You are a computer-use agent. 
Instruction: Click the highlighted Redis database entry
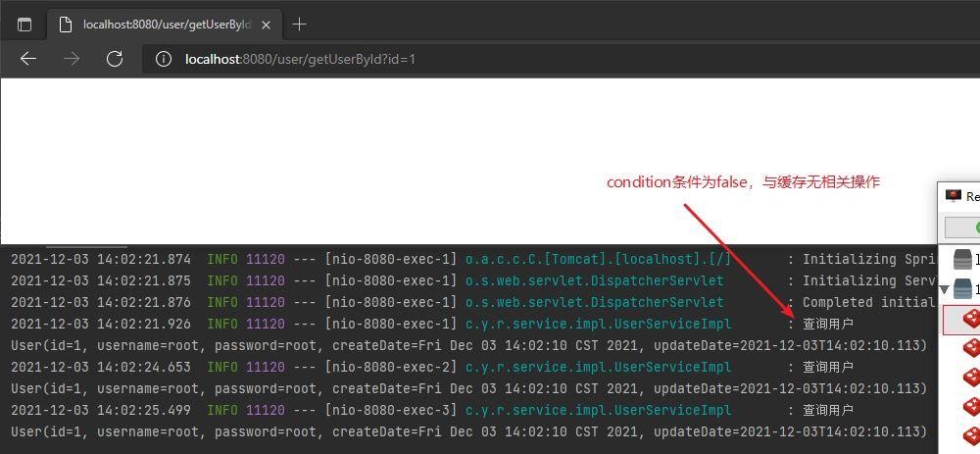(969, 319)
